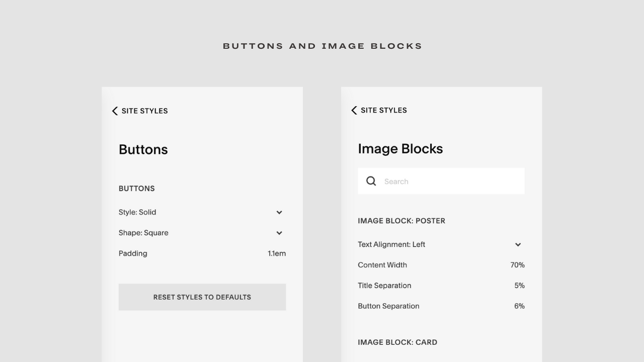Click the back chevron in Image Blocks panel
644x362 pixels.
tap(354, 110)
